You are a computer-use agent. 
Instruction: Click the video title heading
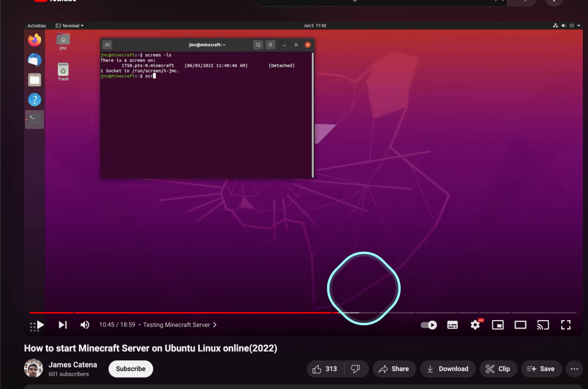pos(150,348)
